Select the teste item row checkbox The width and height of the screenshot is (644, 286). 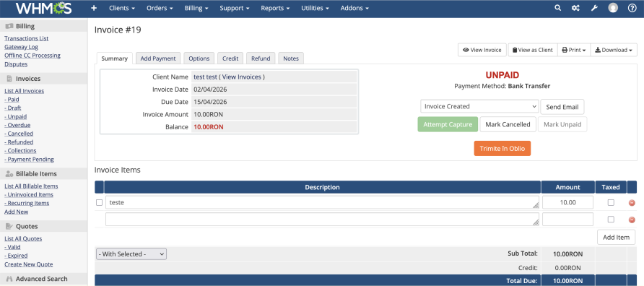click(x=99, y=202)
